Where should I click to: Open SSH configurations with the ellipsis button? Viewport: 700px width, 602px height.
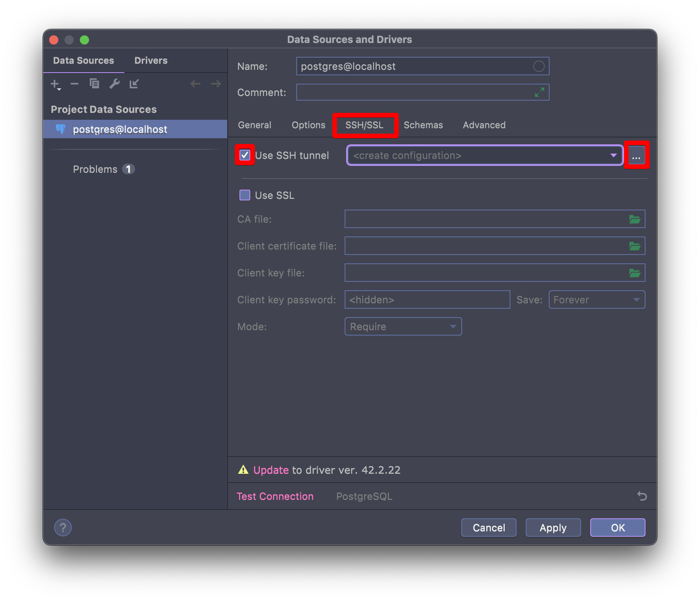click(x=636, y=155)
